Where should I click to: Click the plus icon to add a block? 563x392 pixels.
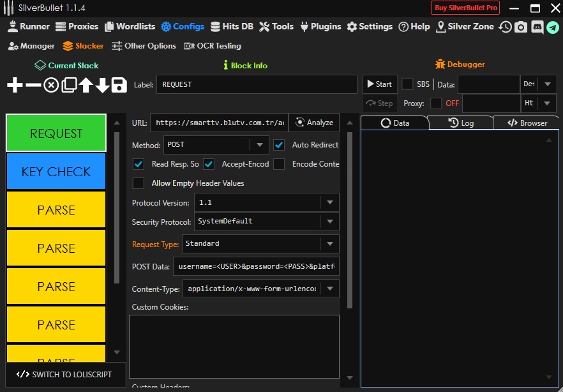[x=15, y=85]
